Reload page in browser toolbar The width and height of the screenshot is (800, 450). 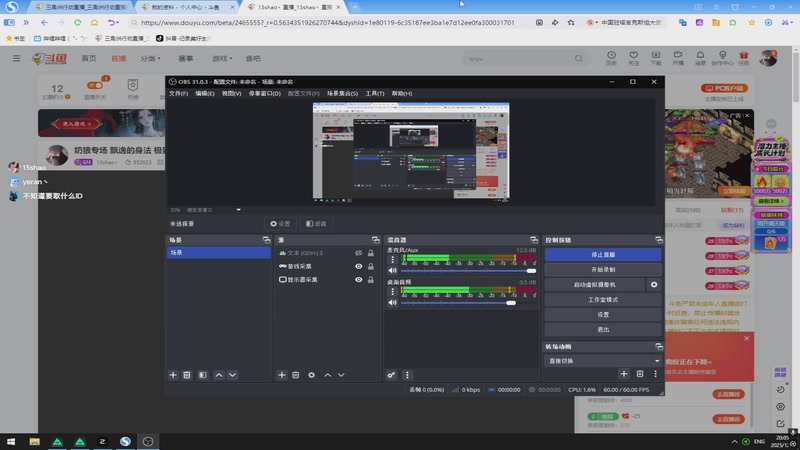click(x=78, y=22)
